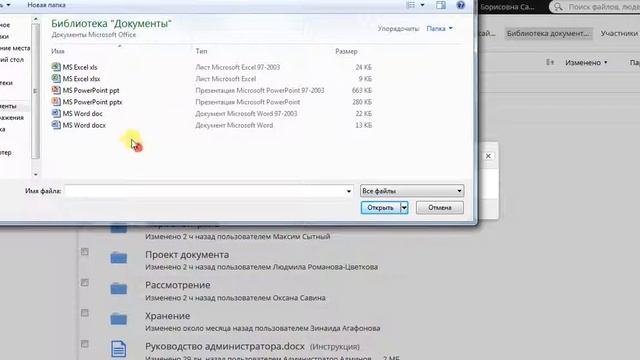Screen dimensions: 640x360
Task: Select the MS Word doc file icon
Action: [x=56, y=113]
